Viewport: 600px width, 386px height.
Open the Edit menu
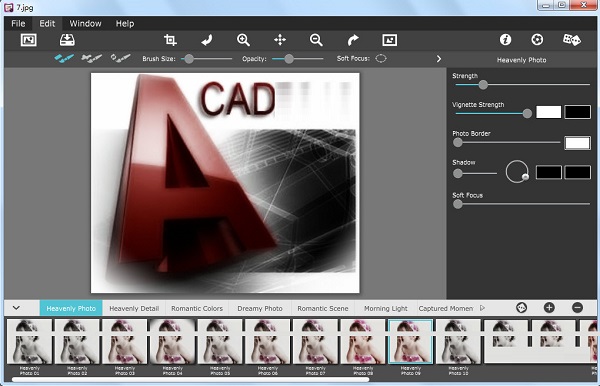(x=47, y=23)
